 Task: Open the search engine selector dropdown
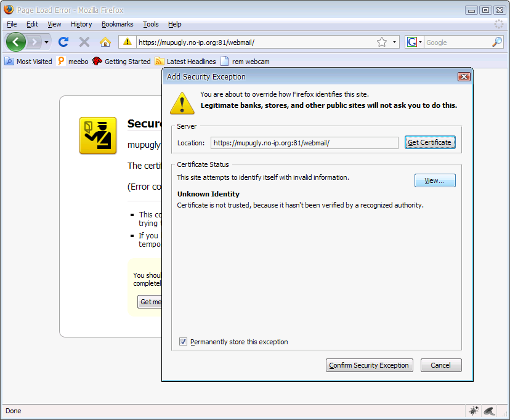(415, 42)
